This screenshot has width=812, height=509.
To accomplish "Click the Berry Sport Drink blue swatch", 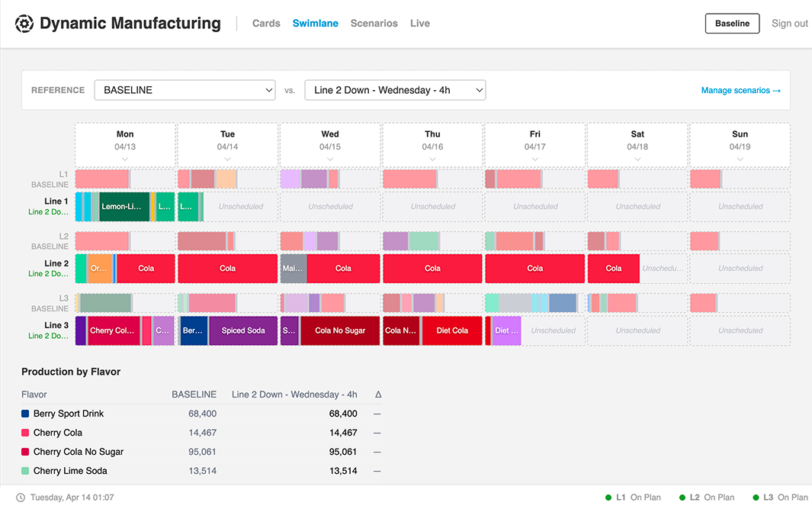I will coord(25,414).
